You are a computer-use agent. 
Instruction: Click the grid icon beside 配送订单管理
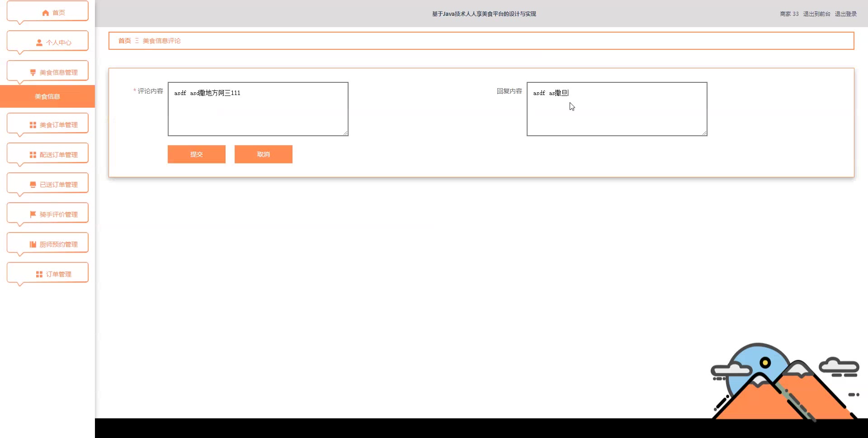[x=33, y=155]
